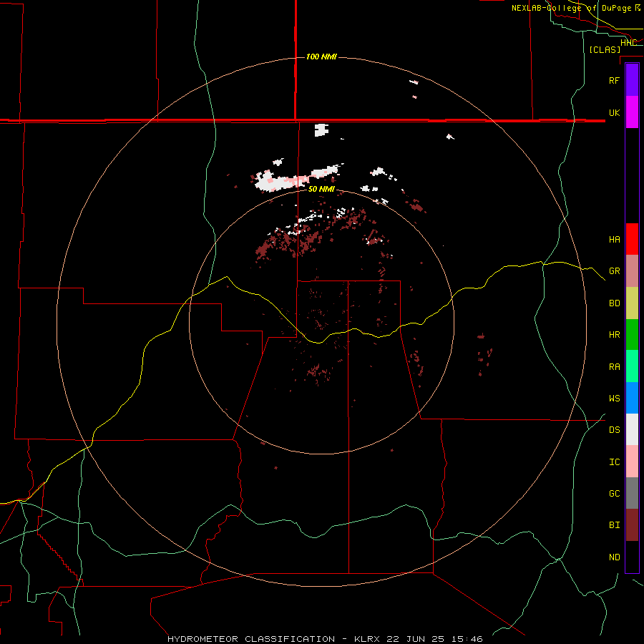Select the GC gray legend swatch
This screenshot has width=644, height=644.
632,493
